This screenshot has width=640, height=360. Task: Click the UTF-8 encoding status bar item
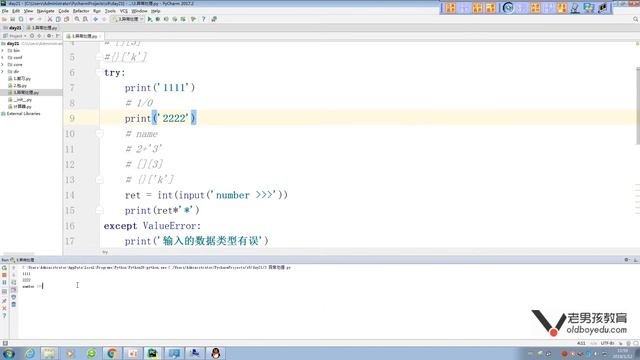(607, 343)
